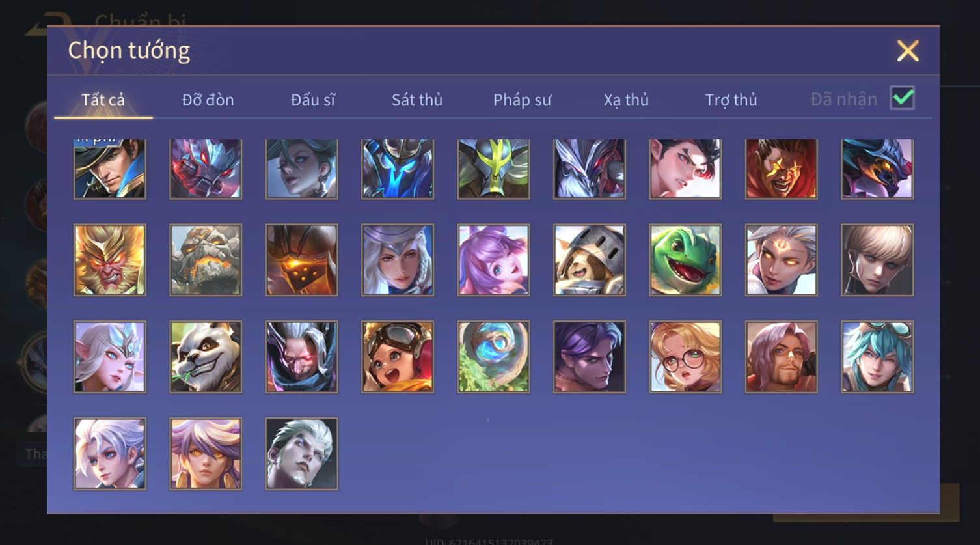Pick the teal-haired hero with goggles
Image resolution: width=980 pixels, height=545 pixels.
877,357
